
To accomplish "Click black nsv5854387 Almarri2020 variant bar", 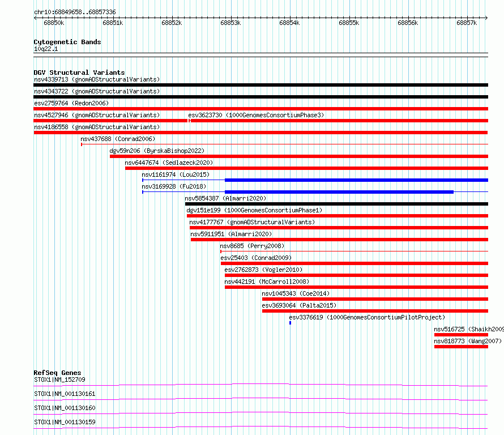I will coord(336,204).
